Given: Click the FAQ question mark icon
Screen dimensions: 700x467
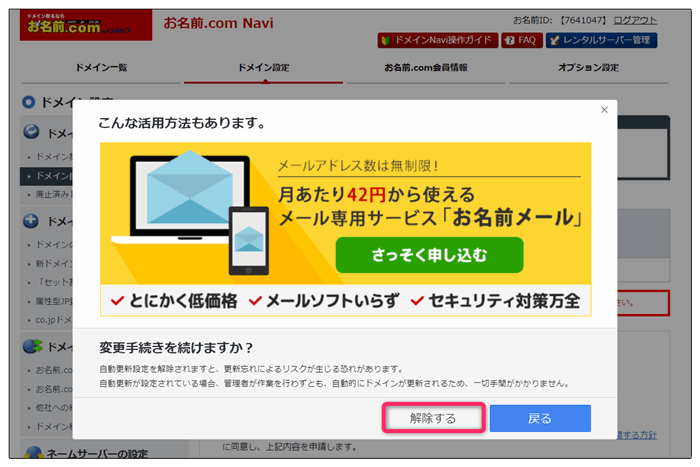Looking at the screenshot, I should tap(510, 40).
